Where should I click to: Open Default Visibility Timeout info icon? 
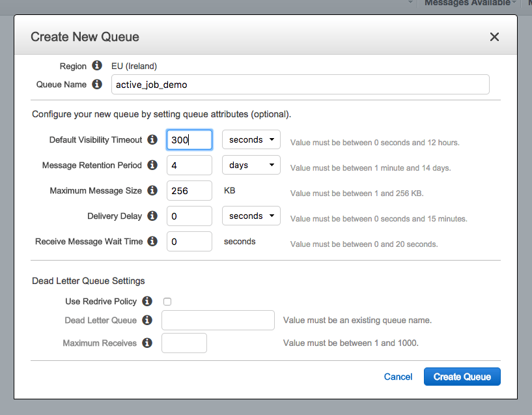tap(152, 139)
